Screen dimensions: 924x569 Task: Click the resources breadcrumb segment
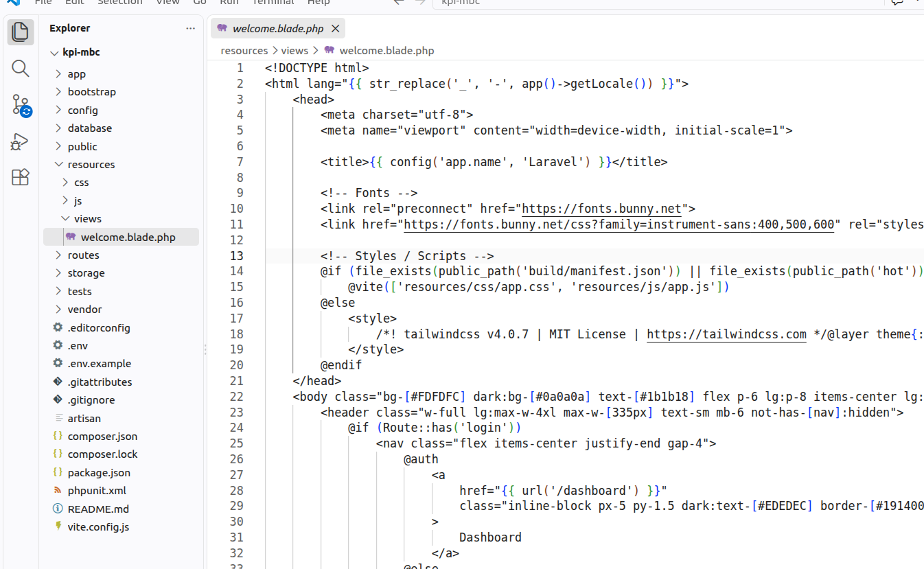(x=244, y=51)
